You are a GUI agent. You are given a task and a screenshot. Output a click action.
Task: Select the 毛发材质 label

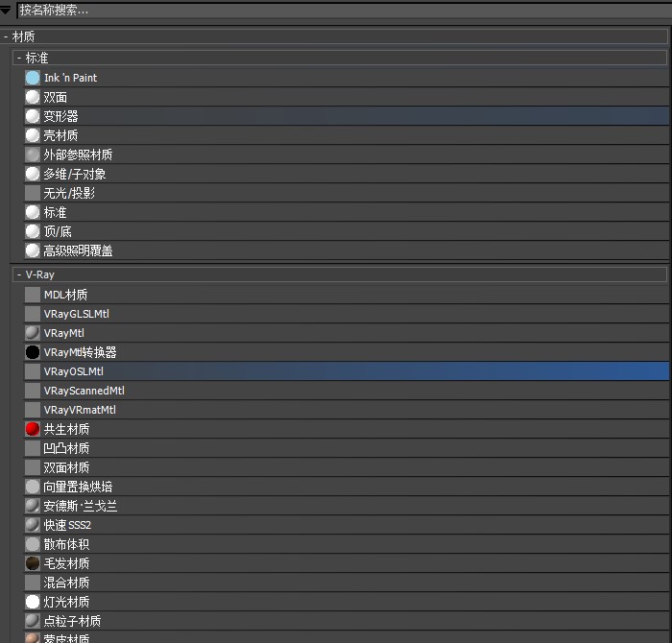click(66, 563)
